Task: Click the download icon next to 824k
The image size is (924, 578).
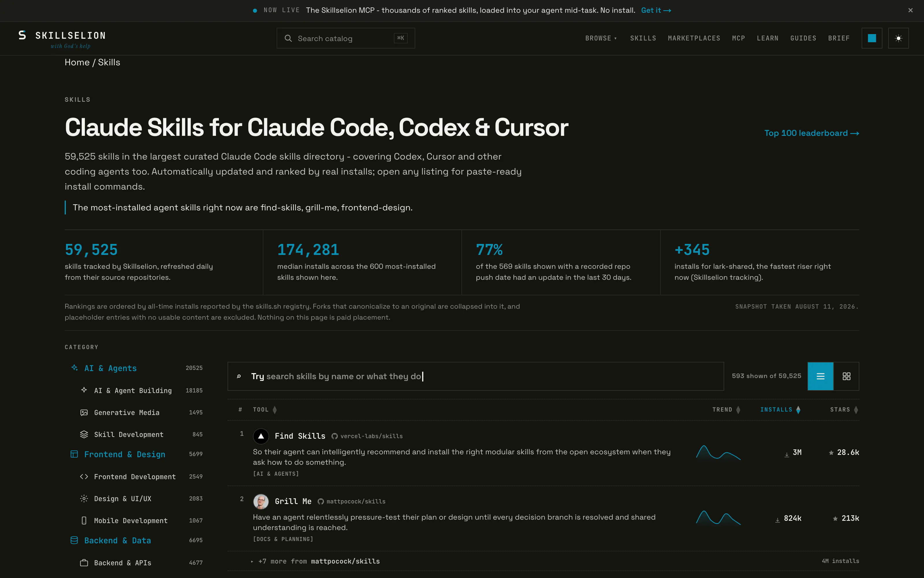Action: click(x=777, y=520)
